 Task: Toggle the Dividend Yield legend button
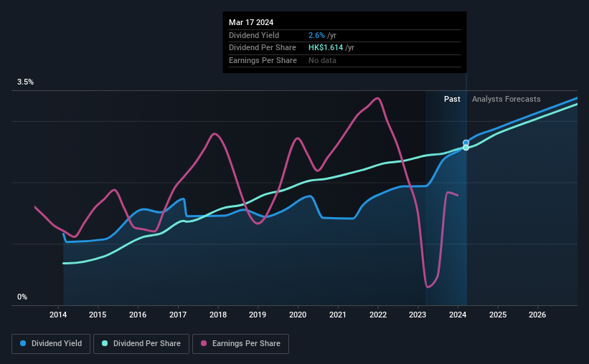point(51,344)
